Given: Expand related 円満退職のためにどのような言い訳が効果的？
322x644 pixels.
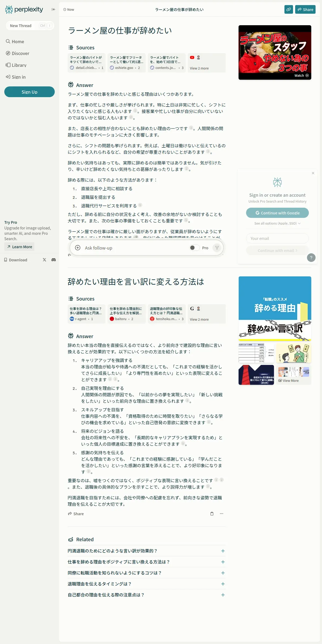Looking at the screenshot, I should coord(146,551).
